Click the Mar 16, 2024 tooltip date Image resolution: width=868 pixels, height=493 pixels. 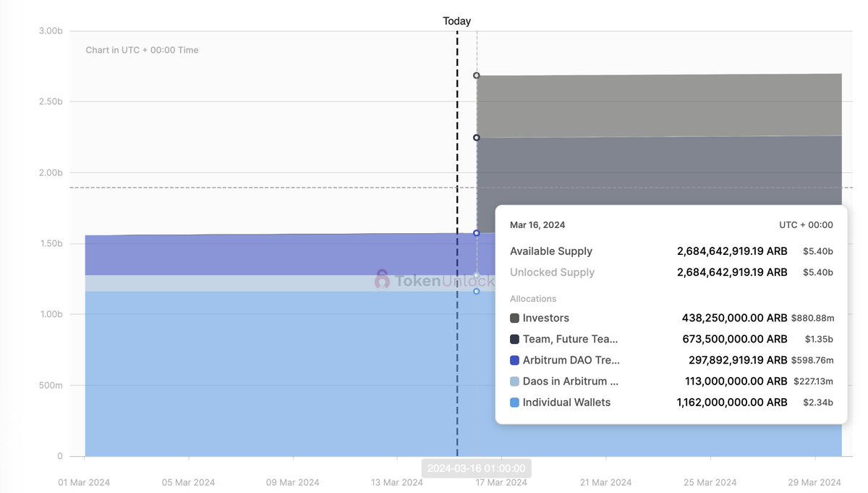click(537, 225)
